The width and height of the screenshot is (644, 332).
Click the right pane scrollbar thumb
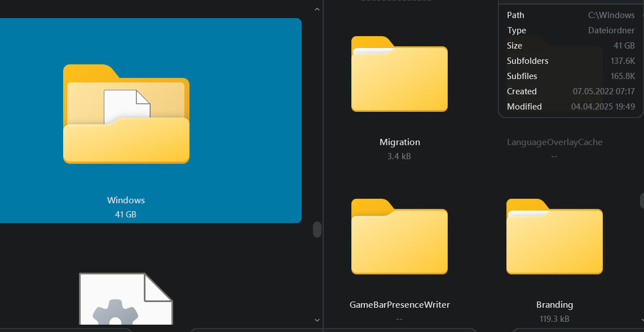tap(642, 200)
